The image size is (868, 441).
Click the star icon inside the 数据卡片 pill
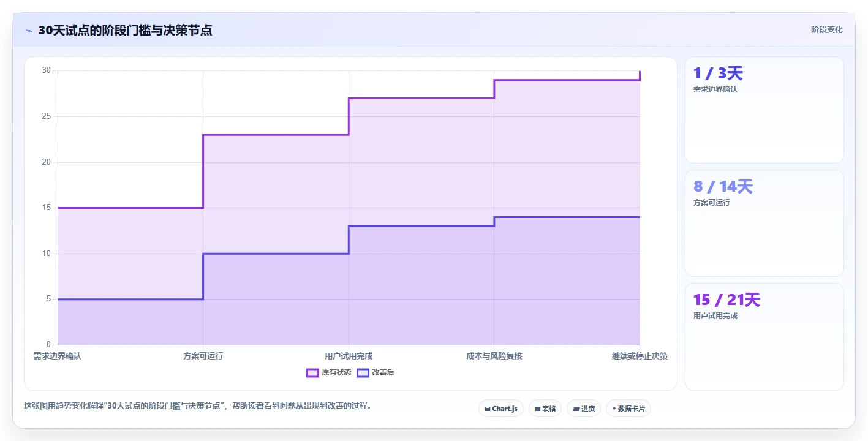[x=614, y=409]
